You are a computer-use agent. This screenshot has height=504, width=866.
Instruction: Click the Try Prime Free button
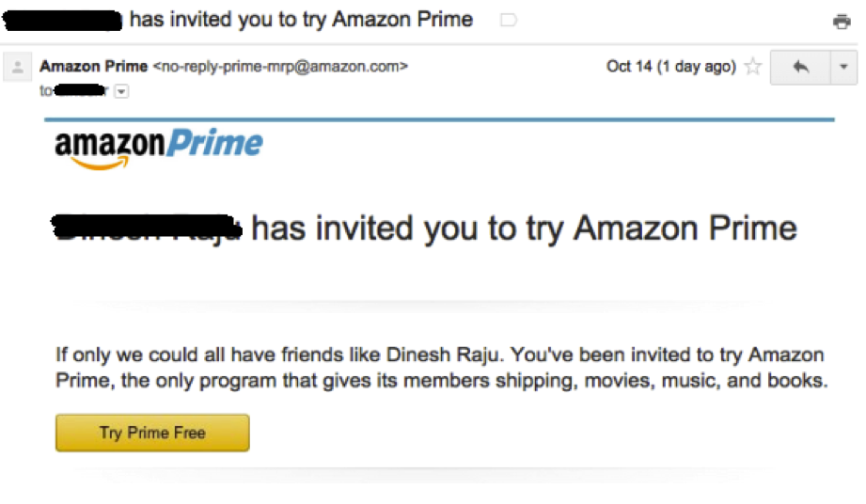pyautogui.click(x=152, y=433)
